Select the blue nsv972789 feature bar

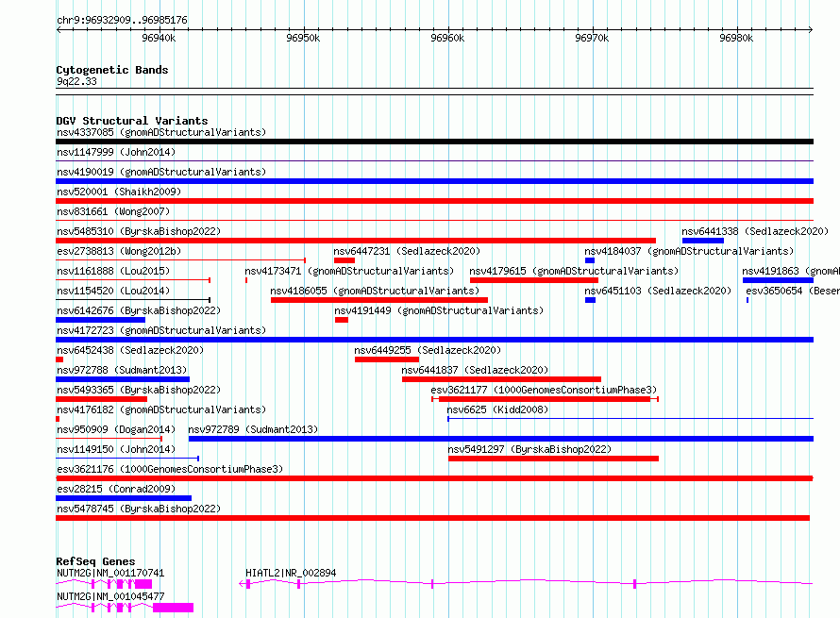click(x=501, y=439)
